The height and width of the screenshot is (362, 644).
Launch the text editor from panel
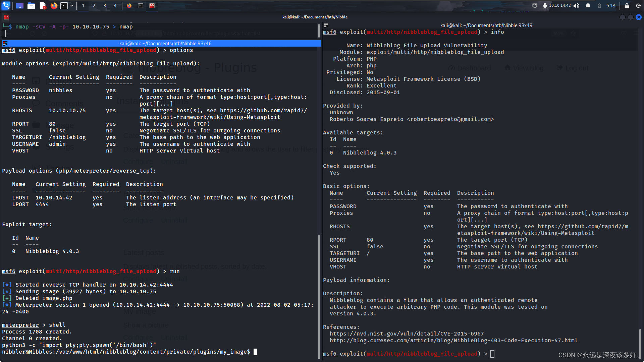tap(43, 6)
